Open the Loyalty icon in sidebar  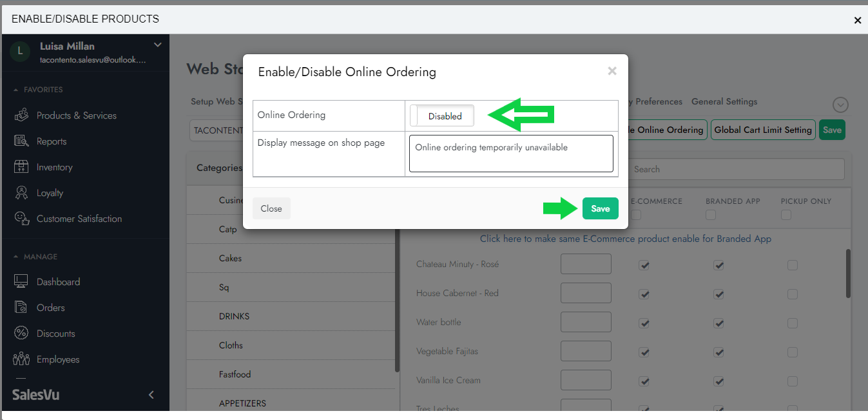[21, 193]
